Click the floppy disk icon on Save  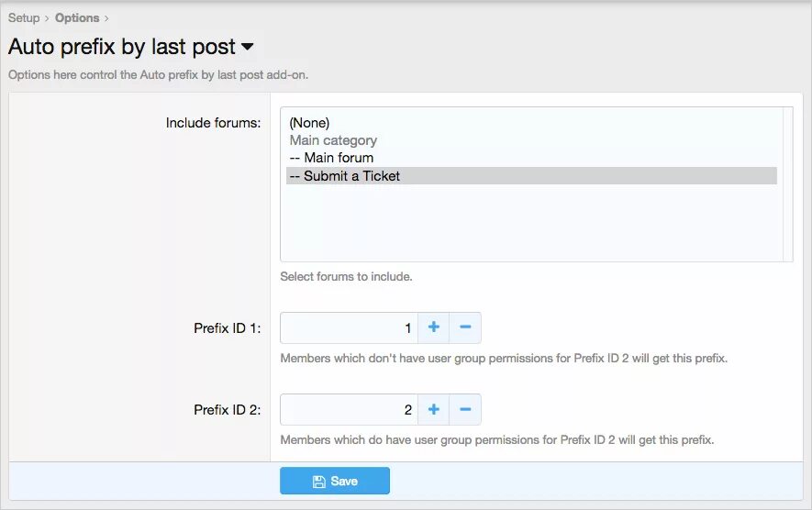point(318,481)
